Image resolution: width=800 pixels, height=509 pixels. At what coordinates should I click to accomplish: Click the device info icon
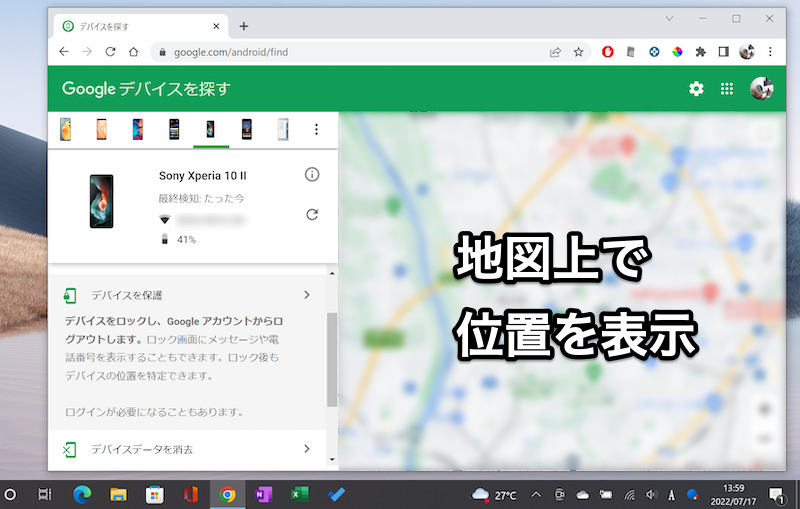coord(311,175)
